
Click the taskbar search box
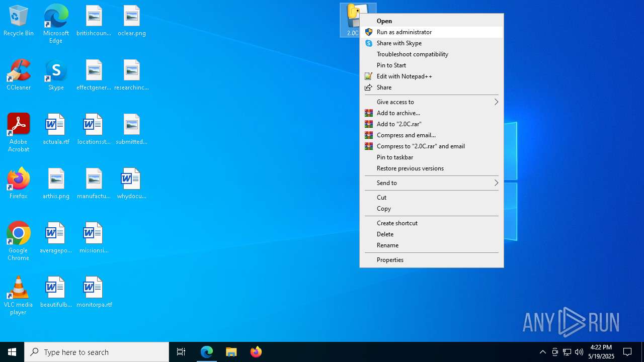(97, 352)
